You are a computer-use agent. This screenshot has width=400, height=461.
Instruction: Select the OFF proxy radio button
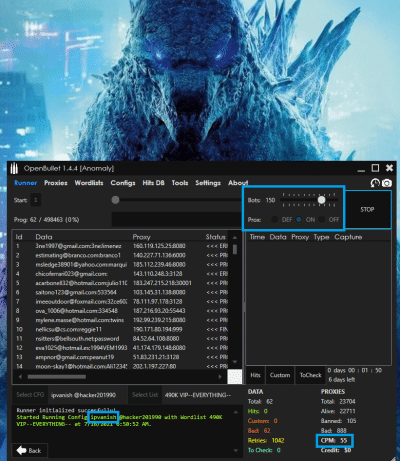[322, 220]
